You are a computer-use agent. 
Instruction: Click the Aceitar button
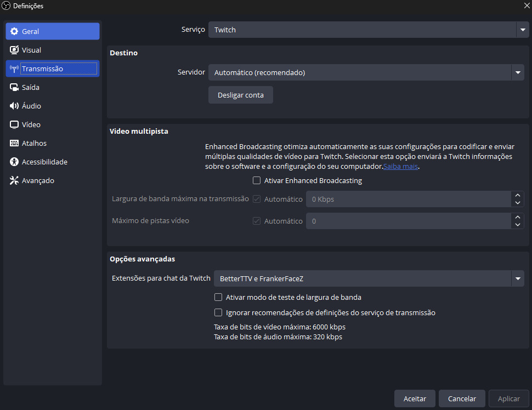coord(415,399)
